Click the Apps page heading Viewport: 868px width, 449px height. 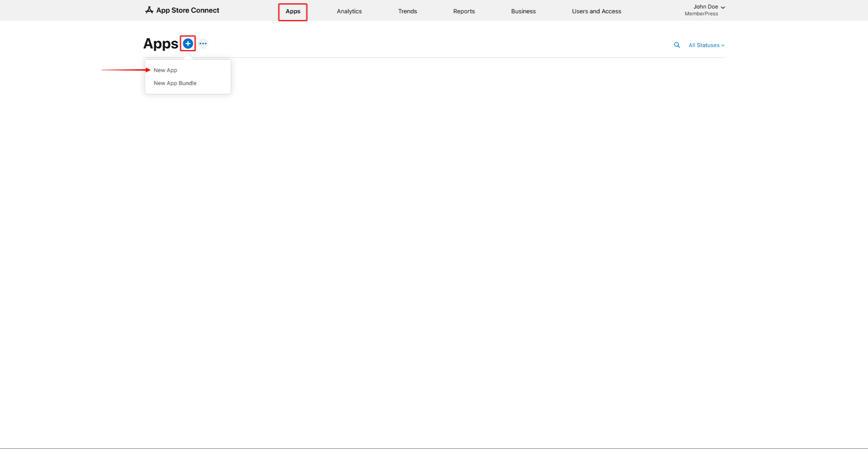pyautogui.click(x=160, y=43)
